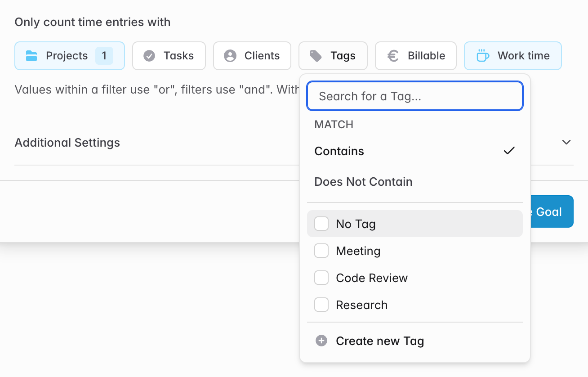Tick the No Tag checkbox
This screenshot has width=588, height=377.
(321, 224)
